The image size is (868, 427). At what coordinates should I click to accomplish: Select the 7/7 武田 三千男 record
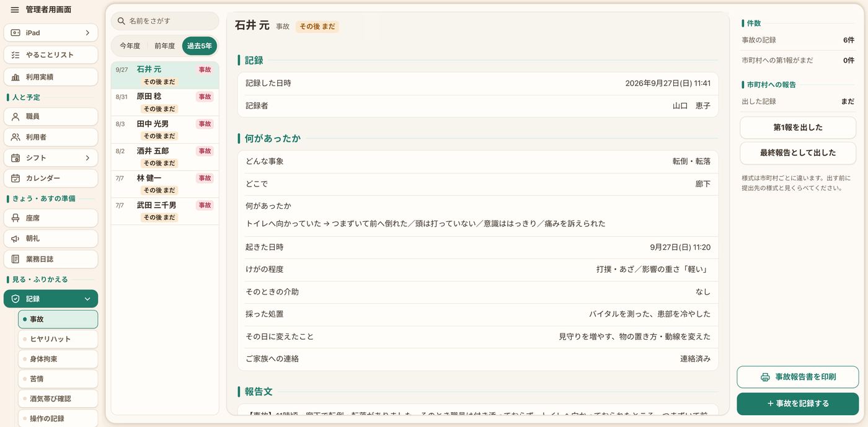point(165,211)
